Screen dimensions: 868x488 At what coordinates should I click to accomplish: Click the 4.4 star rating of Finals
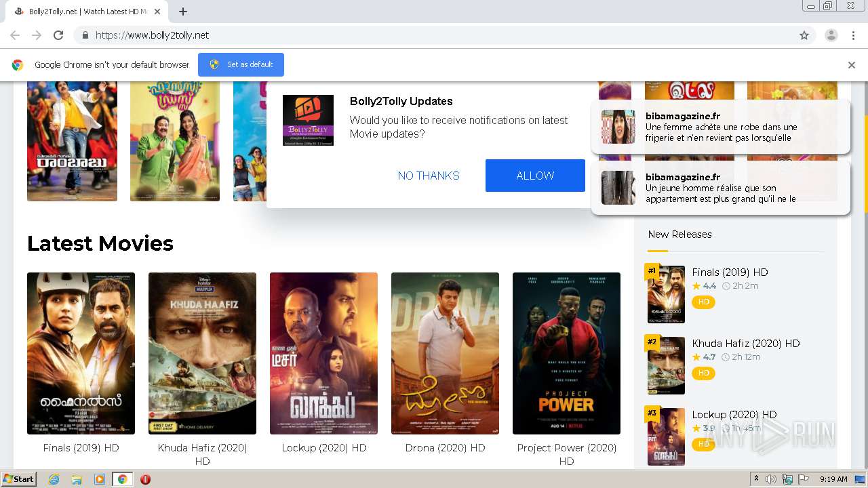tap(704, 286)
